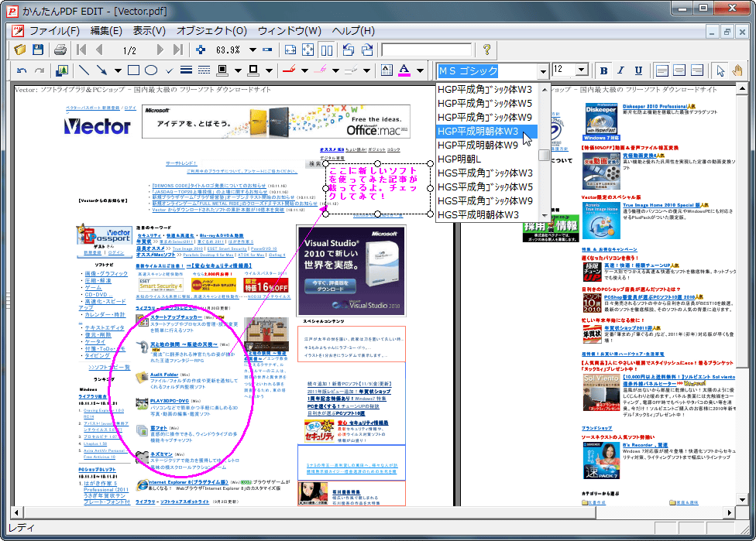The width and height of the screenshot is (756, 541).
Task: Insert an image object
Action: [62, 70]
